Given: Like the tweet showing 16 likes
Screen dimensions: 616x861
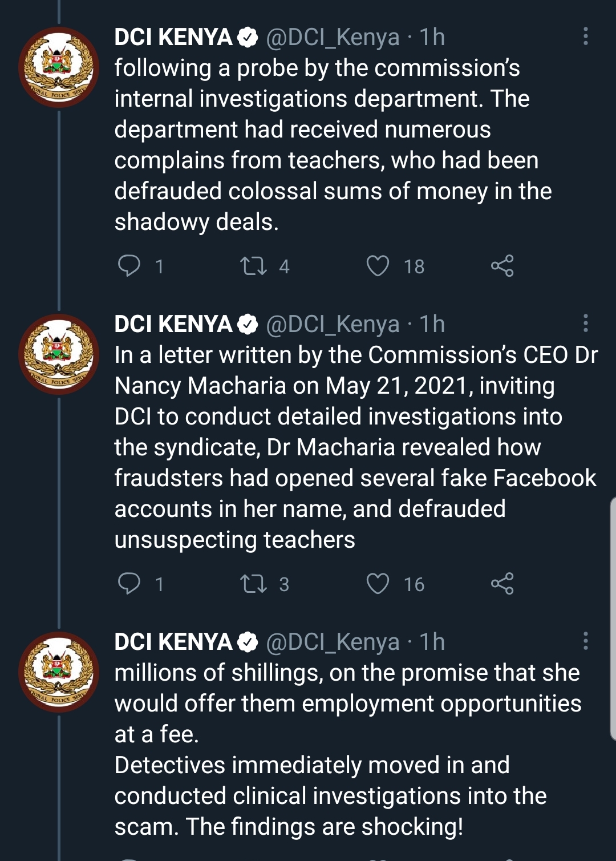Looking at the screenshot, I should pyautogui.click(x=378, y=584).
